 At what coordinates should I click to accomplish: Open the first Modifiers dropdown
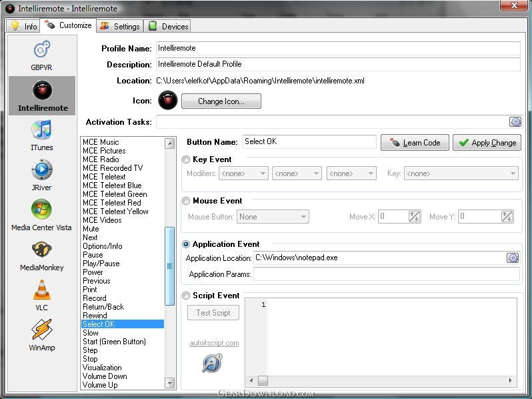[x=243, y=173]
